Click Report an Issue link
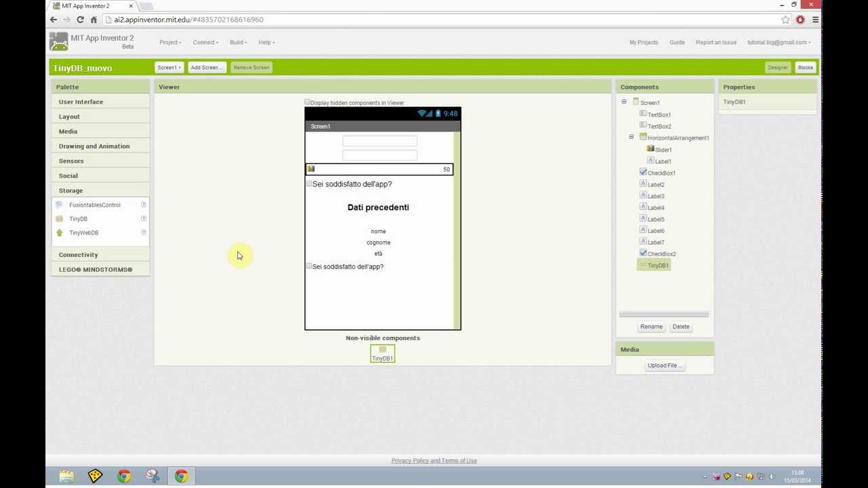The height and width of the screenshot is (488, 868). click(x=716, y=42)
